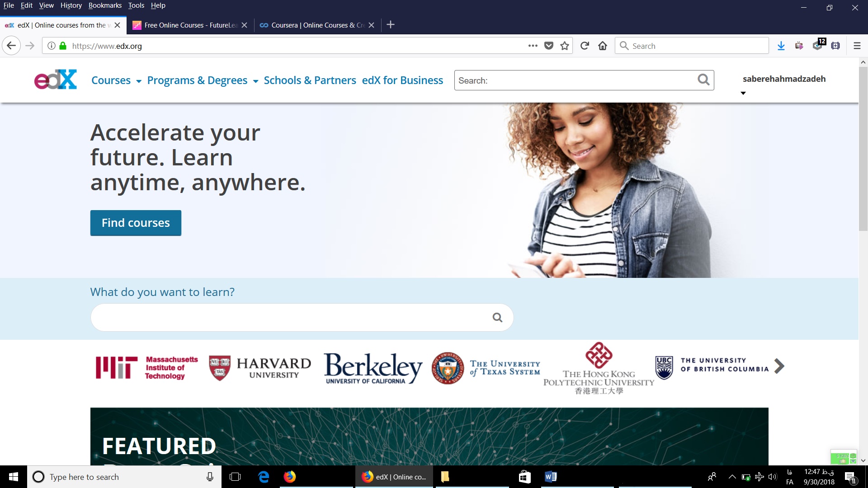
Task: Click the Harvard University logo
Action: coord(260,368)
